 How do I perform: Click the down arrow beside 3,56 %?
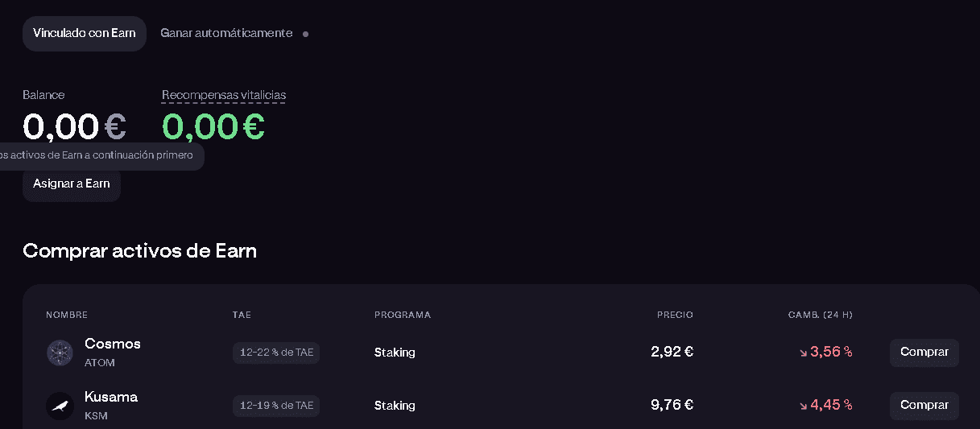[x=803, y=353]
